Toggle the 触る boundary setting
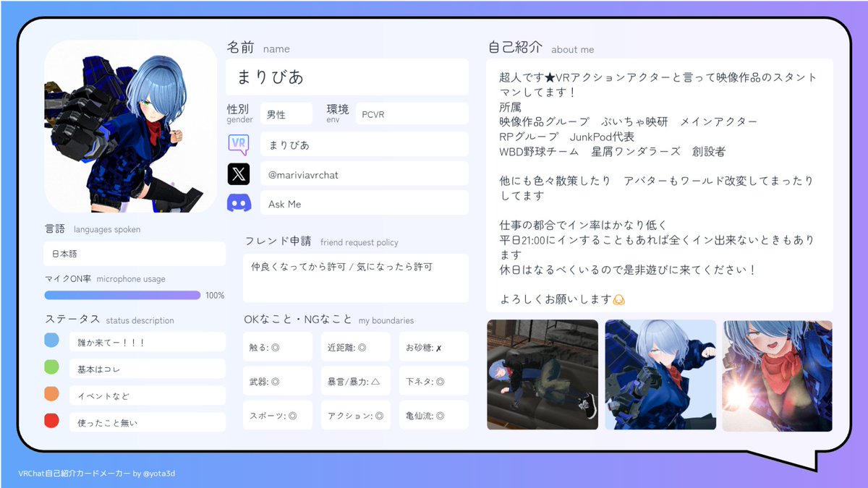This screenshot has height=488, width=868. [x=277, y=346]
